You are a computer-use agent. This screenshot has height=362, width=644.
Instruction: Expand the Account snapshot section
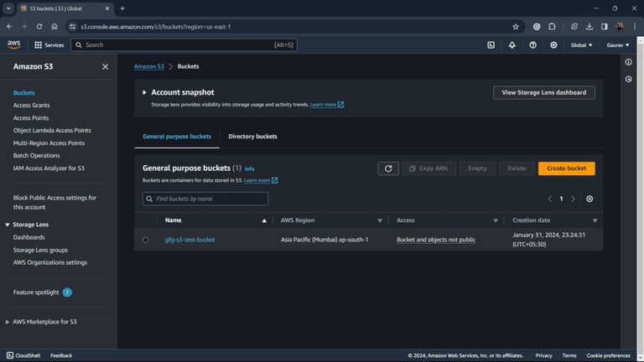(144, 92)
